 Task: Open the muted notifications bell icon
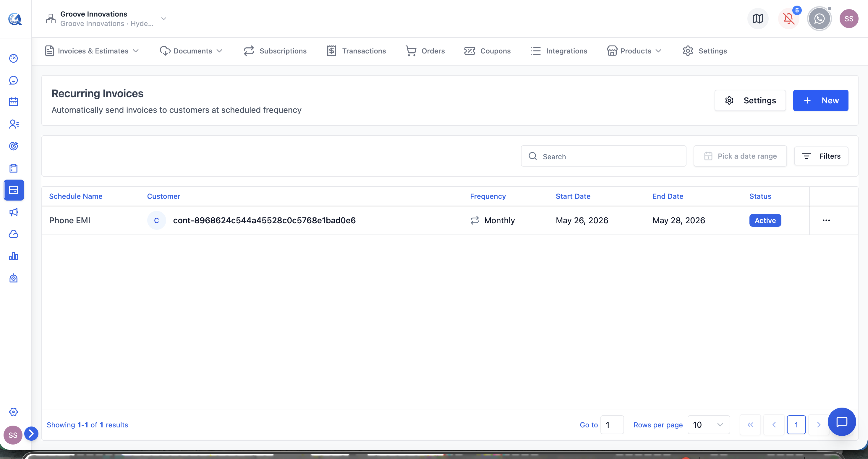[x=788, y=19]
